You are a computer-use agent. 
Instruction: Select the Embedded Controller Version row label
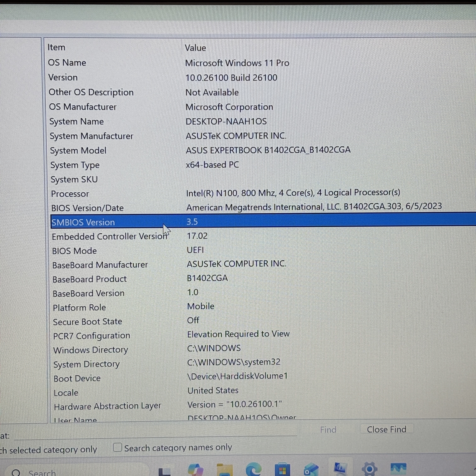point(109,237)
